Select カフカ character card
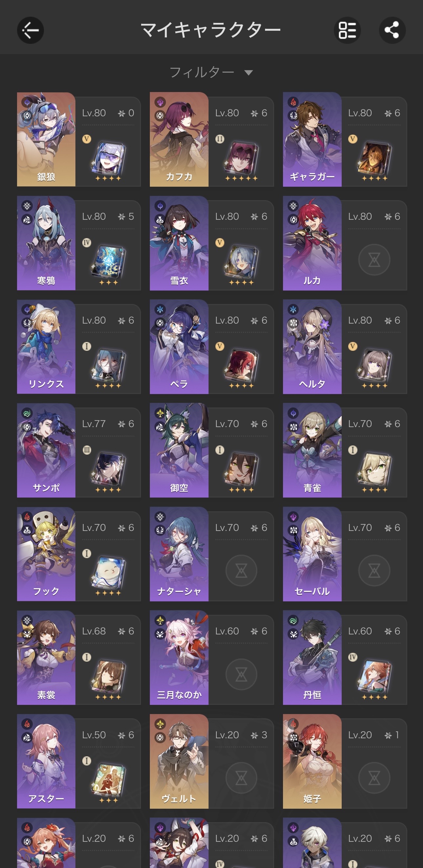 click(x=212, y=139)
